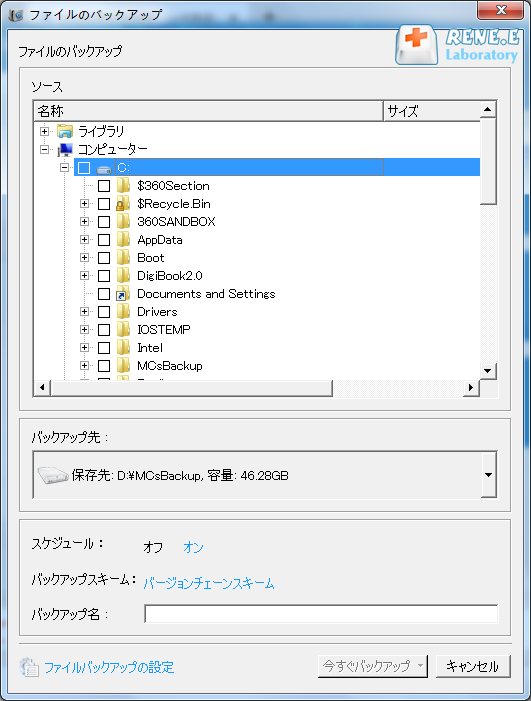Image resolution: width=531 pixels, height=701 pixels.
Task: Check the C: drive checkbox
Action: pos(84,168)
